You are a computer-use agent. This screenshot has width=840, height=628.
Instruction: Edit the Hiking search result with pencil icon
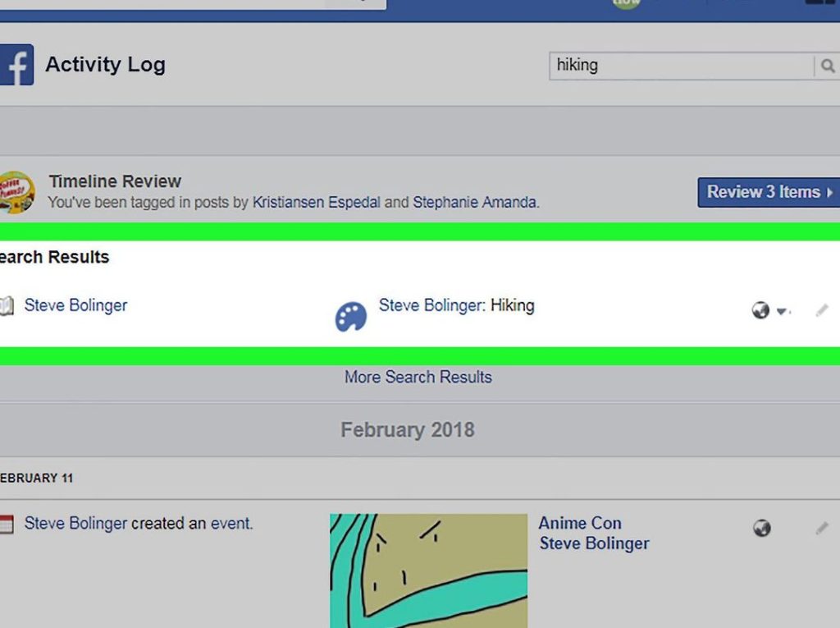(822, 310)
